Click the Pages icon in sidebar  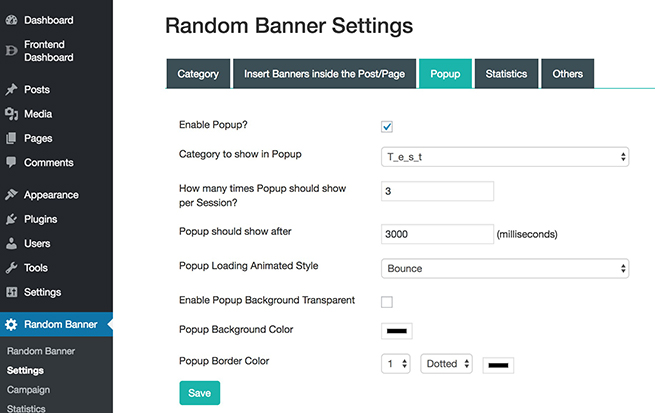11,138
